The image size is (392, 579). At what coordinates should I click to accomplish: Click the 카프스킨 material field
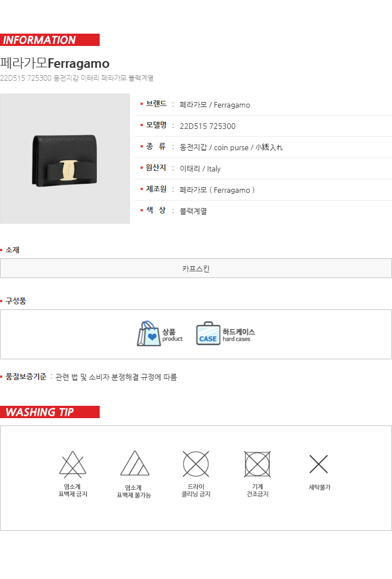[196, 268]
